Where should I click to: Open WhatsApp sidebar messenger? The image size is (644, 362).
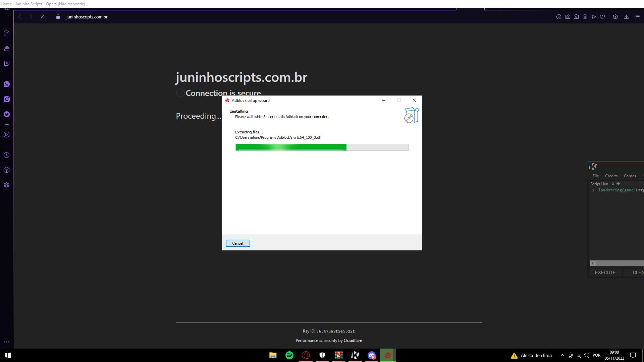point(7,84)
